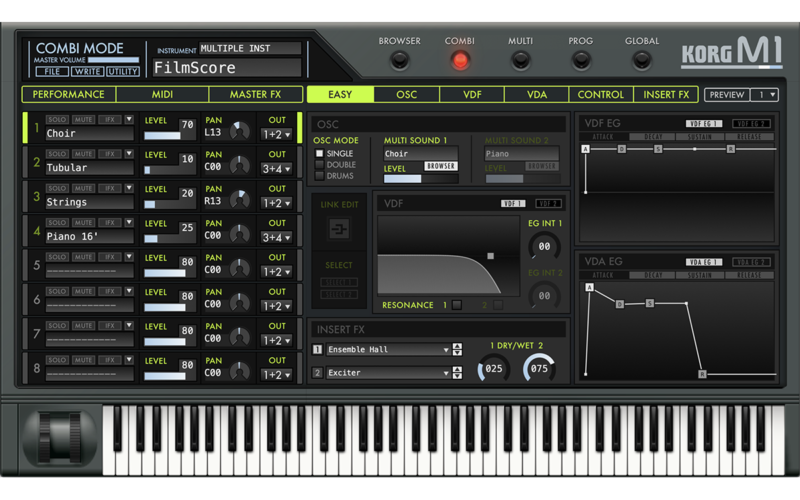Open OUT dropdown for Tubular timbre
Image resolution: width=800 pixels, height=500 pixels.
[x=276, y=169]
